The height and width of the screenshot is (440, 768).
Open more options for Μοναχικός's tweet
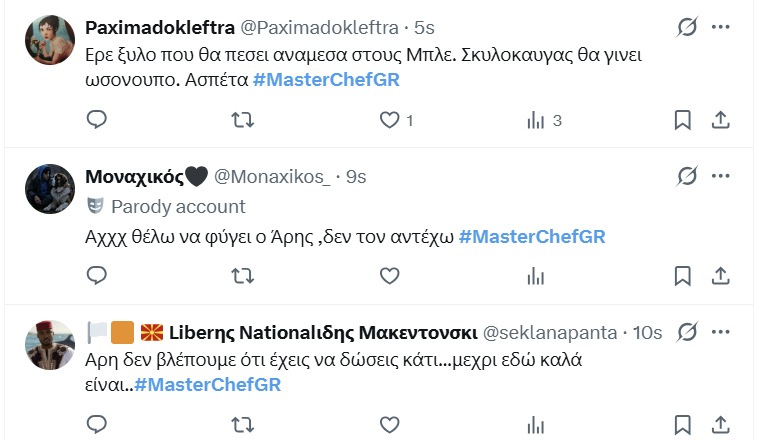pyautogui.click(x=721, y=177)
